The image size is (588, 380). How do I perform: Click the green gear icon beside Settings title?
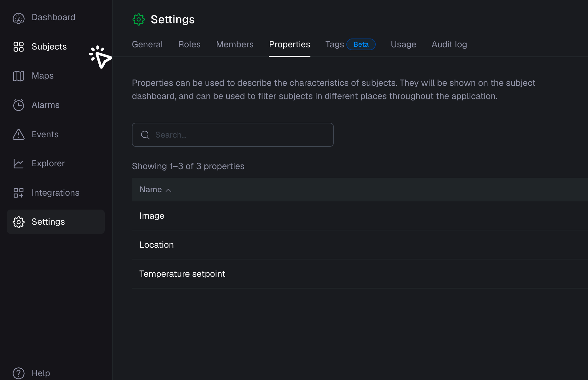click(138, 20)
